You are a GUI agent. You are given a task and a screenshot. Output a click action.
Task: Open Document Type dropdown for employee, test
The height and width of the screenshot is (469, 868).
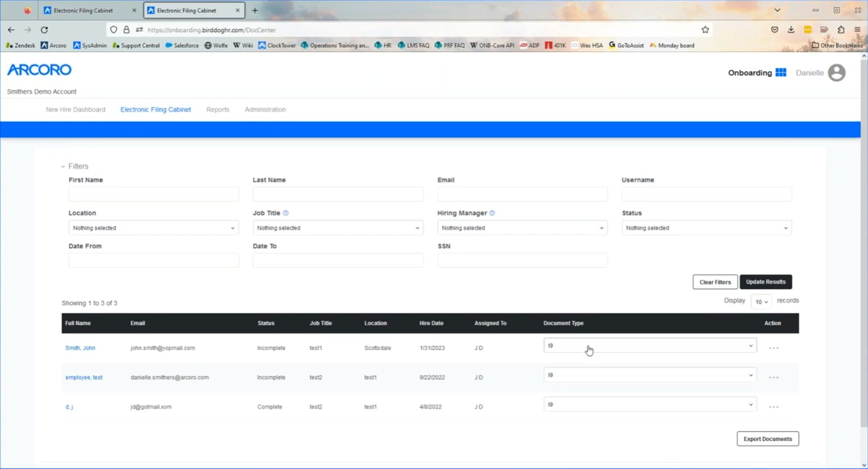650,375
